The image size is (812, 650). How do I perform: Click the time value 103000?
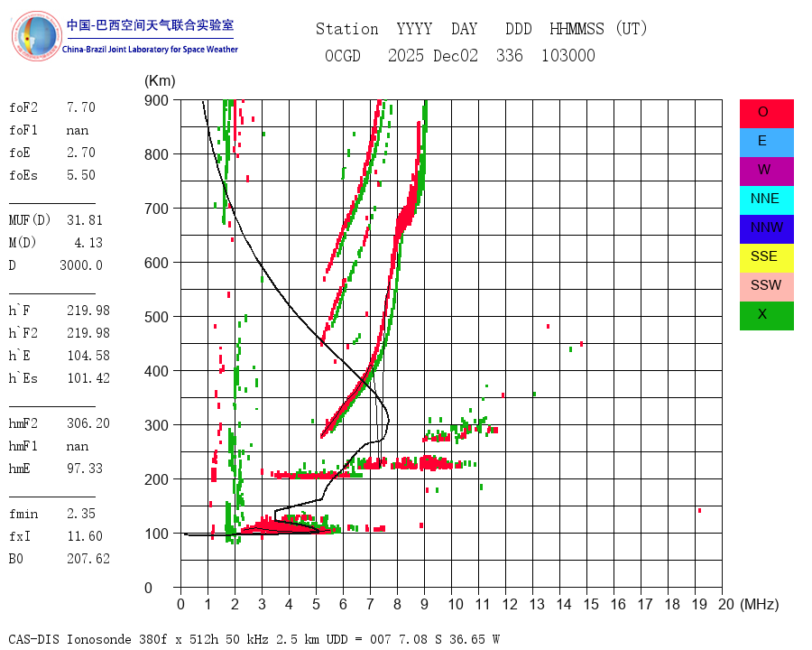pos(568,55)
